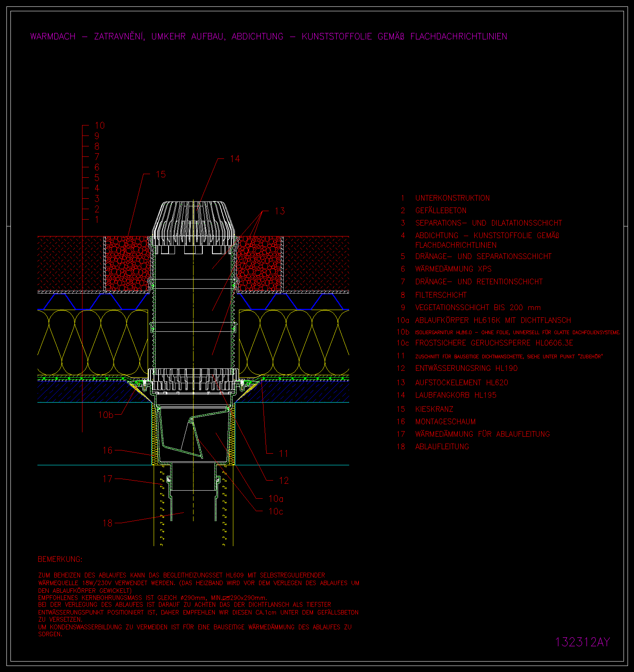Click legend entry ZUSCHNITT FÜR BAUSEITIGE DICHTMANSCHETTE
This screenshot has height=672, width=634.
pos(509,356)
